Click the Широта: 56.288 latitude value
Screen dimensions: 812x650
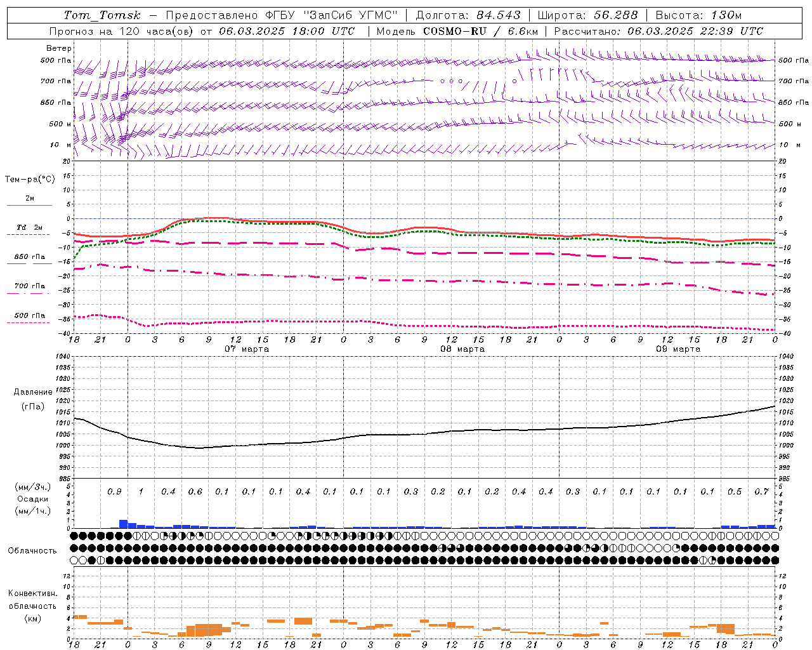(587, 15)
